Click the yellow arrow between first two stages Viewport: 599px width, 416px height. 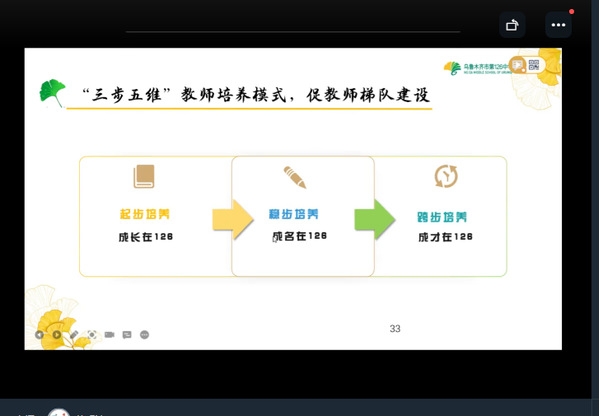click(233, 220)
